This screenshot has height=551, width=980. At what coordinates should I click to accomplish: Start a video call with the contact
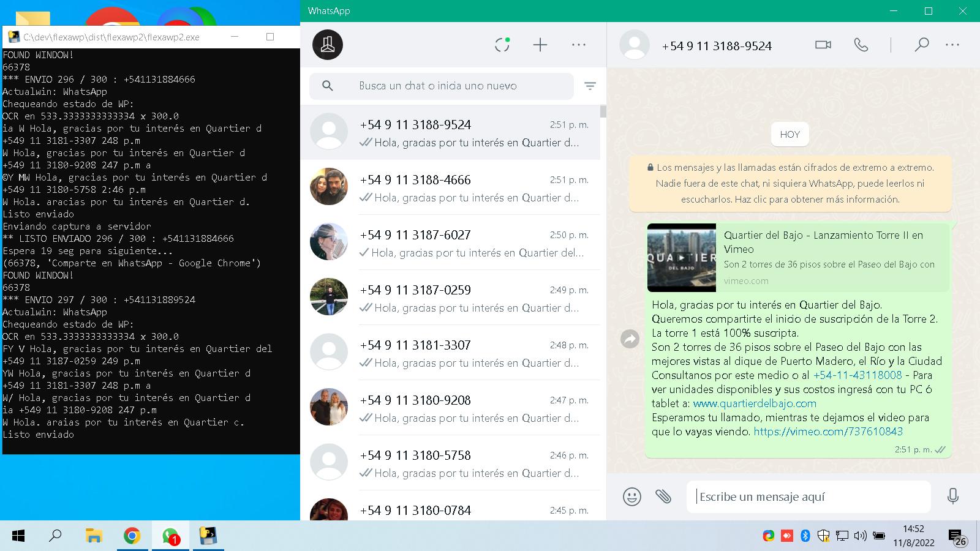(823, 45)
